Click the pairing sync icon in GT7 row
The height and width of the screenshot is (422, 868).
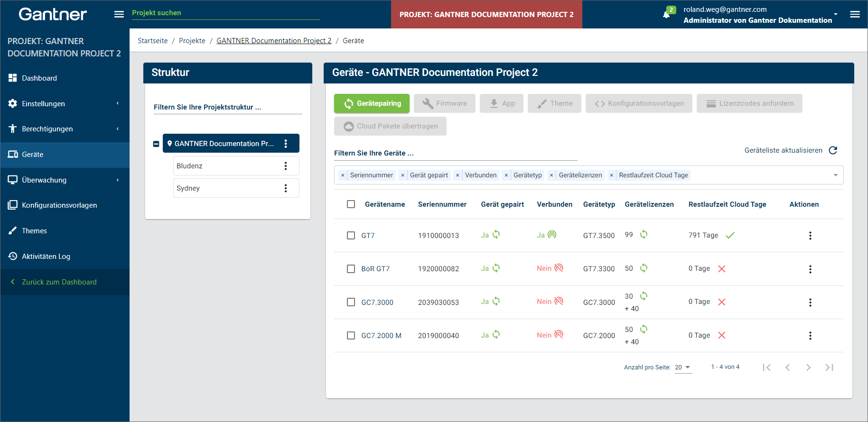tap(496, 235)
